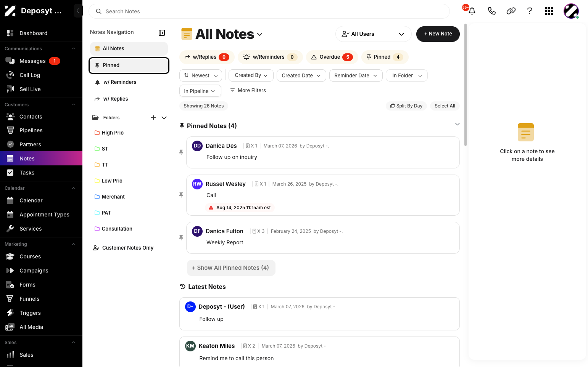Open the DD avatar on Danica Des note
This screenshot has width=588, height=367.
197,146
